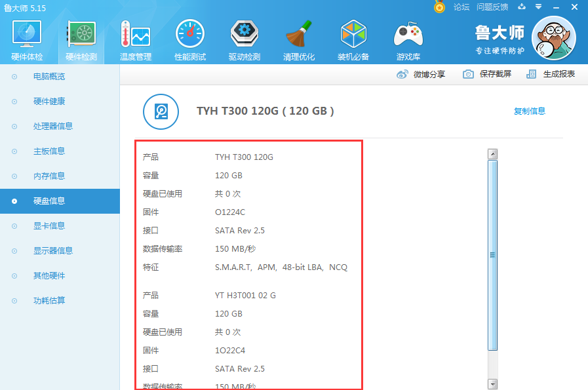Click the 鲁大师 mascot avatar
The height and width of the screenshot is (390, 588).
tap(553, 38)
